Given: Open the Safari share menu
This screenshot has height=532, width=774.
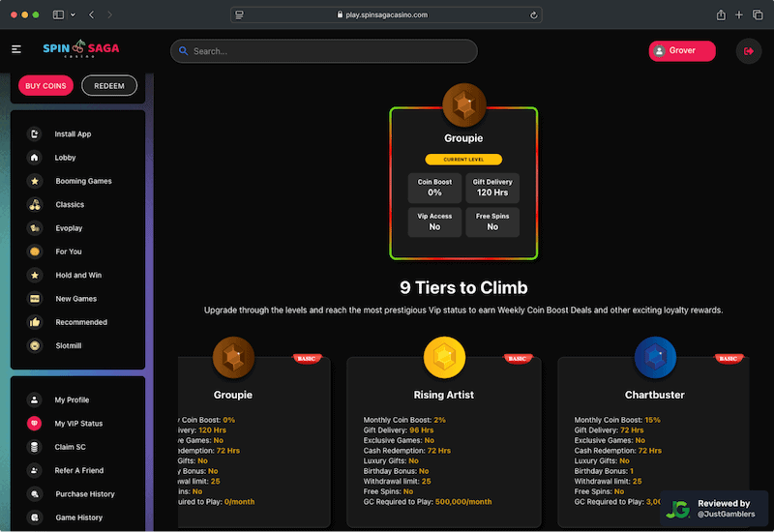Looking at the screenshot, I should pos(721,15).
